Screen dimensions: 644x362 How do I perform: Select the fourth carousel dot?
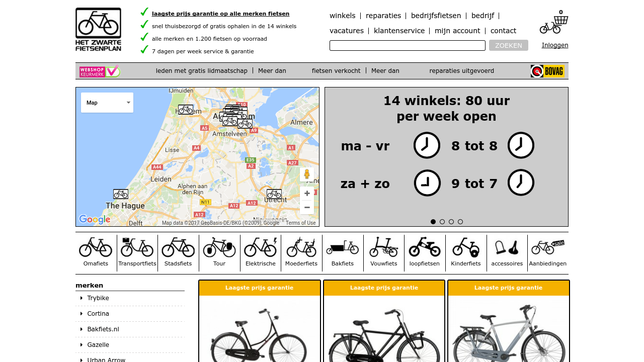pos(460,221)
